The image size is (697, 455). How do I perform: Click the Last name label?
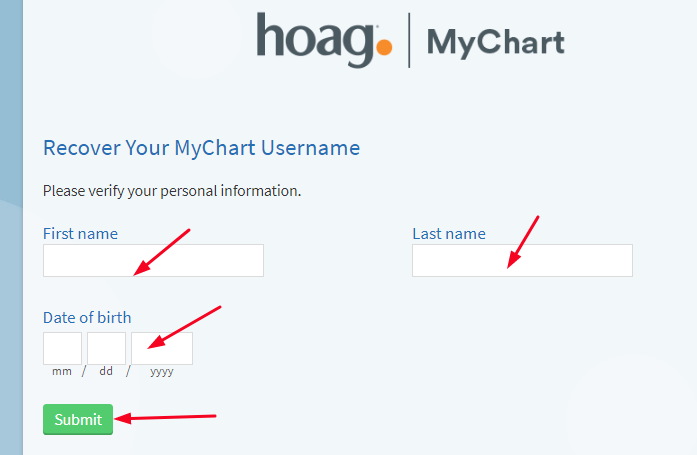click(449, 234)
